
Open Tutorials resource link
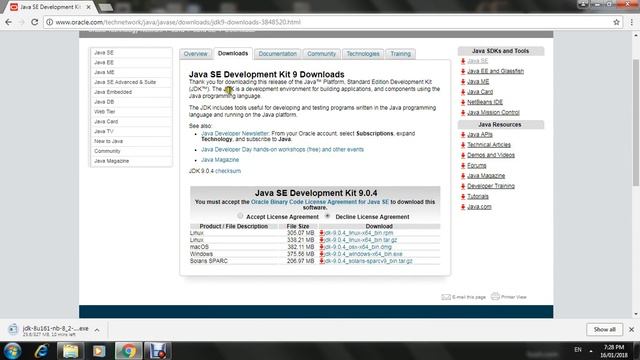pyautogui.click(x=478, y=196)
